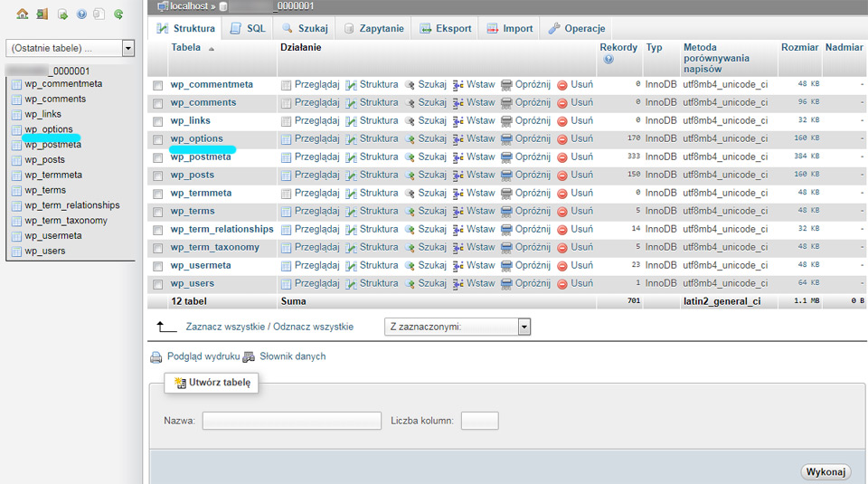Viewport: 868px width, 484px height.
Task: Click the Szukaj icon for wp_comments
Action: 410,103
